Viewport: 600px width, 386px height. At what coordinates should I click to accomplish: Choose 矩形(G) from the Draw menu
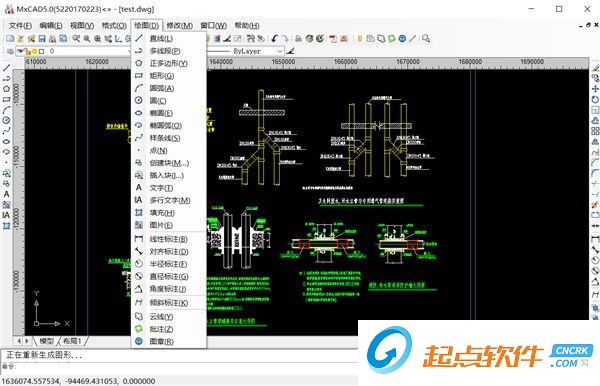[169, 76]
